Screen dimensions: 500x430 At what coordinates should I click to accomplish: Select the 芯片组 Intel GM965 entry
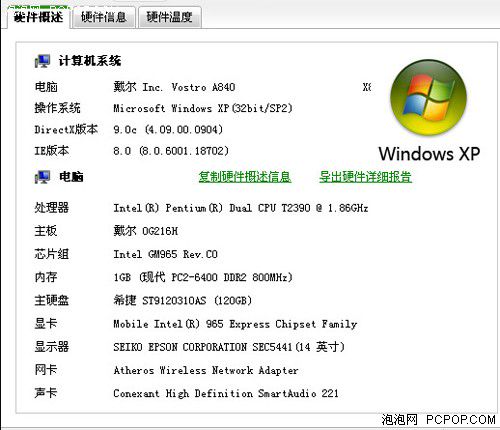tap(126, 254)
